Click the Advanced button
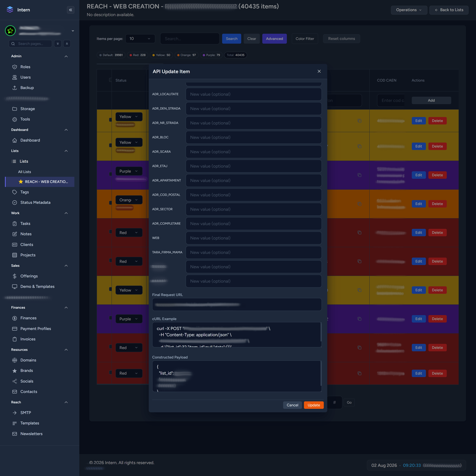Screen dimensions: 476x476 tap(274, 39)
